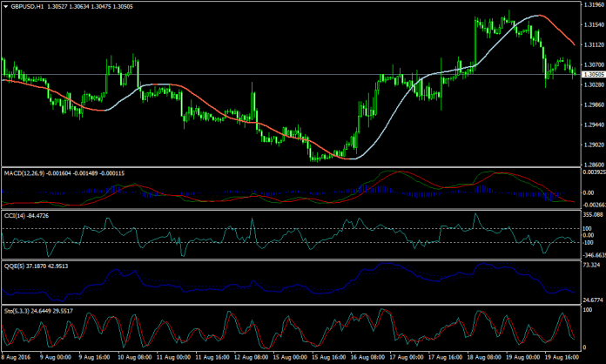606x364 pixels.
Task: Click the 1.28600 price scale label
Action: pos(592,165)
